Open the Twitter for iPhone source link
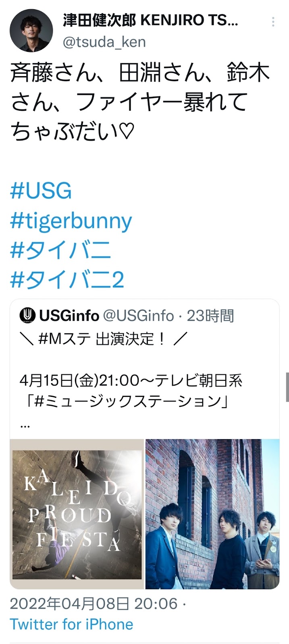 point(71,624)
